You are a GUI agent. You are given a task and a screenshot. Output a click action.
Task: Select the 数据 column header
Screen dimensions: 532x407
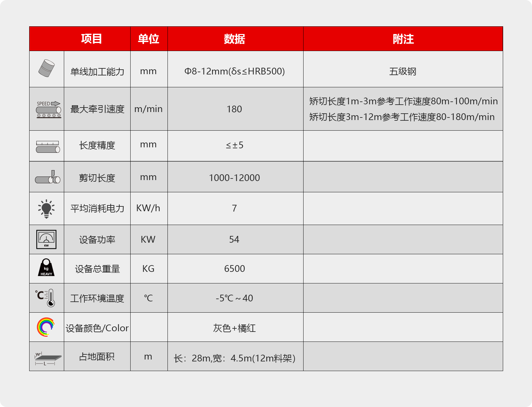click(x=235, y=39)
